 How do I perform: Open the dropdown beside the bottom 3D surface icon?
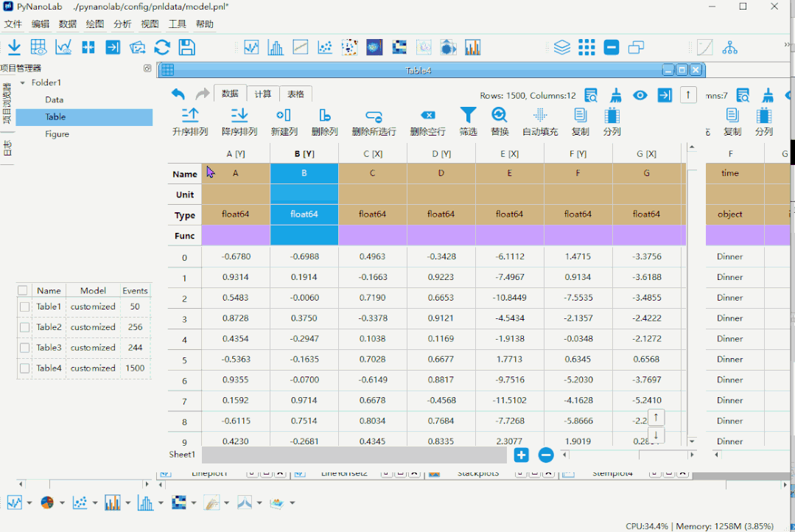click(x=292, y=503)
